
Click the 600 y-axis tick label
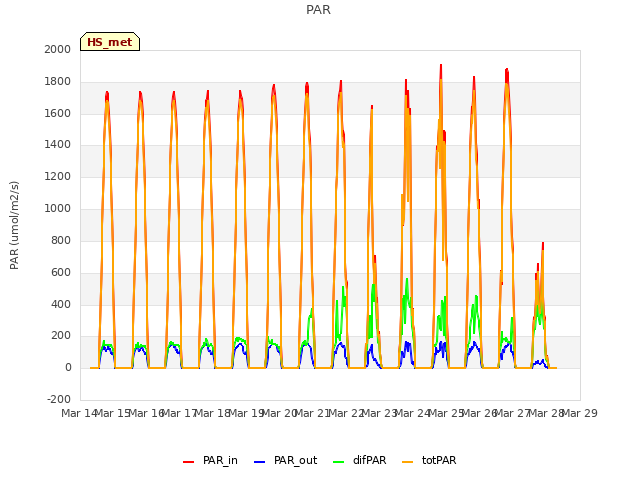click(61, 272)
